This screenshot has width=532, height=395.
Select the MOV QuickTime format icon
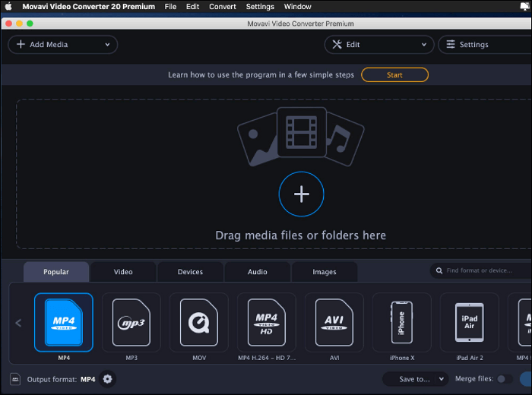(199, 322)
